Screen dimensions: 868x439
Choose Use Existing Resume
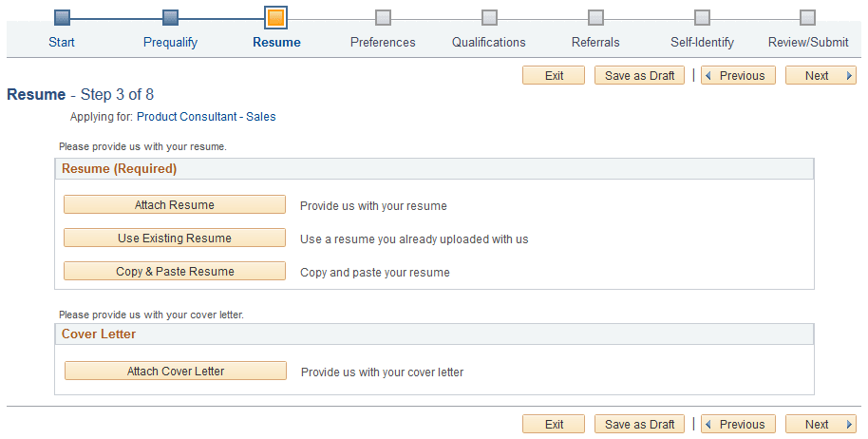click(175, 239)
